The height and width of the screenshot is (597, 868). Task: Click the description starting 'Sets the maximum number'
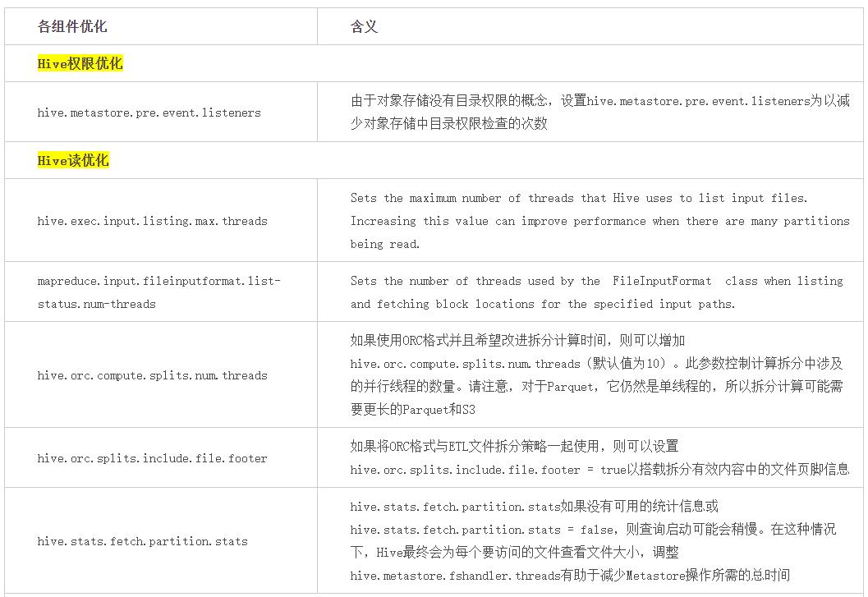tap(578, 198)
